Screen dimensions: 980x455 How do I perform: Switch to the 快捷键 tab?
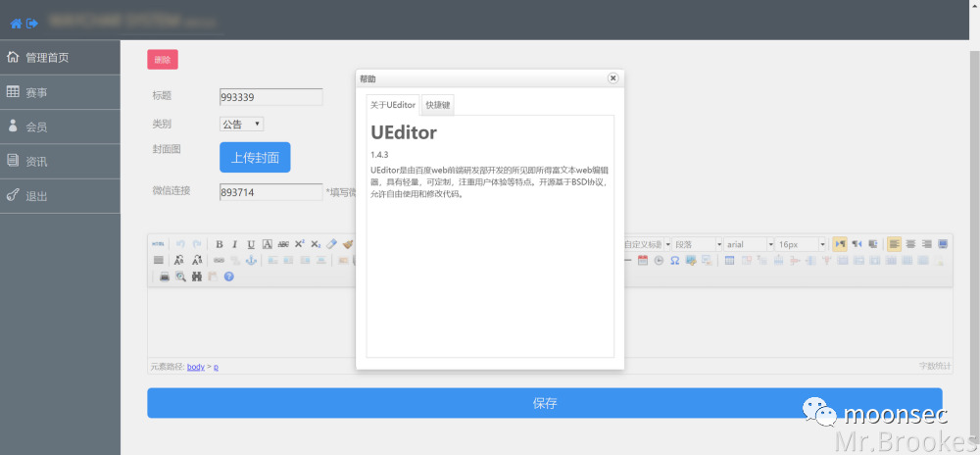(x=438, y=105)
